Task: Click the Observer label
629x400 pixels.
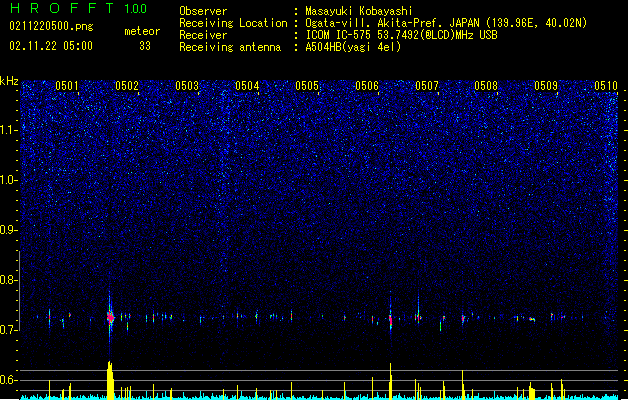Action: [203, 11]
